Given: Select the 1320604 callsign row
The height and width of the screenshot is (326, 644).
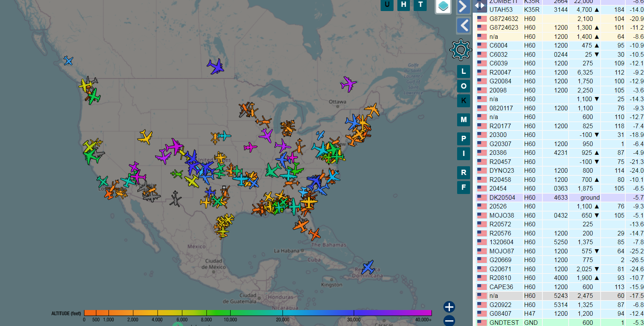Looking at the screenshot, I should [x=559, y=242].
